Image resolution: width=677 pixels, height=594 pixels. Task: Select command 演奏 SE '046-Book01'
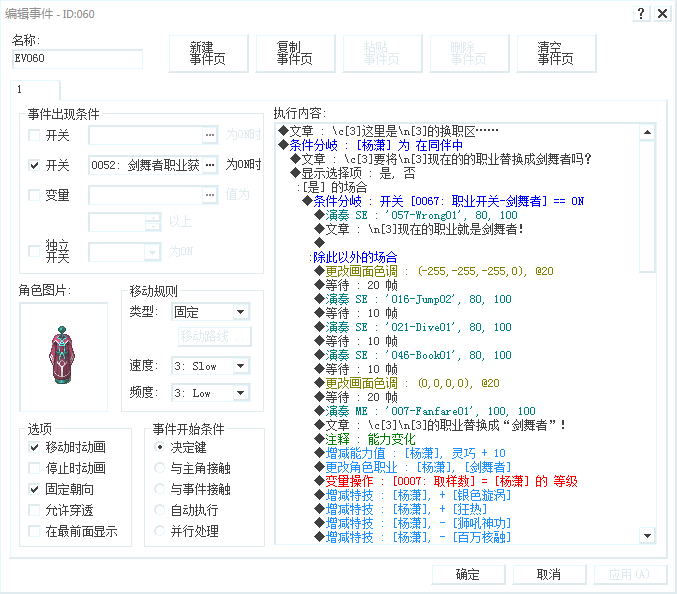click(413, 355)
